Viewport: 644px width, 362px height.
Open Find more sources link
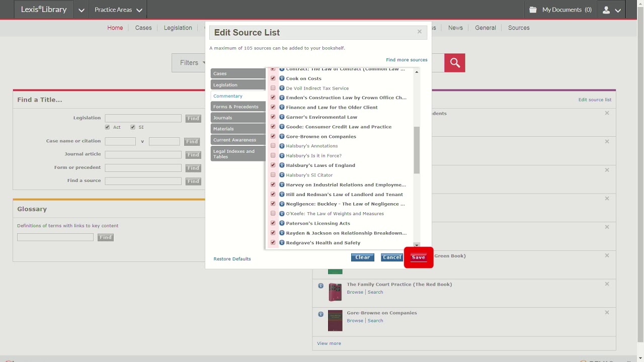pyautogui.click(x=407, y=60)
